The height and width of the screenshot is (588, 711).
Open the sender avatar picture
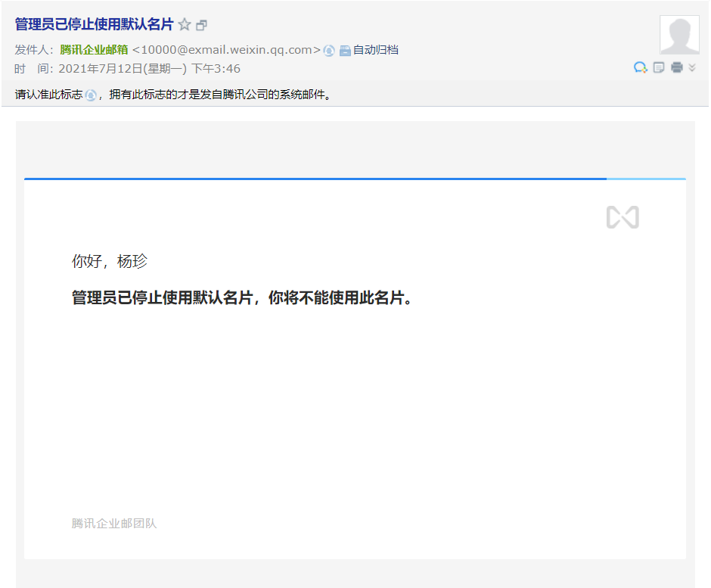(x=679, y=35)
